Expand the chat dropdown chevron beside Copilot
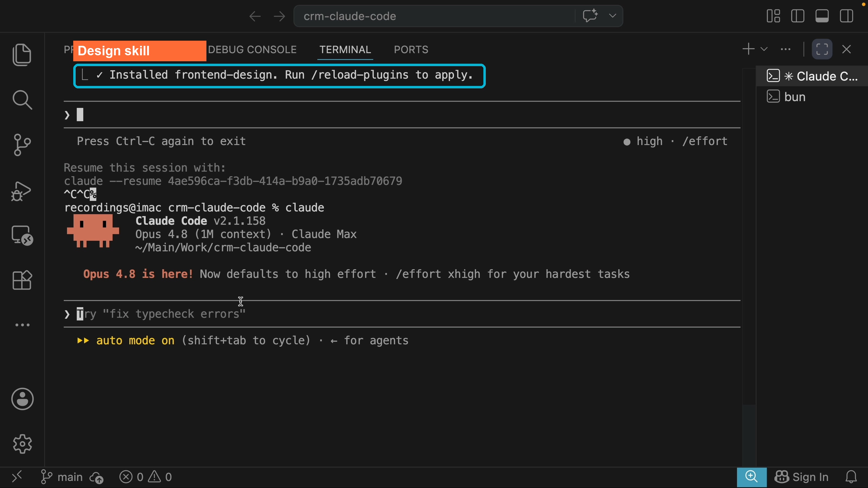868x488 pixels. click(612, 16)
